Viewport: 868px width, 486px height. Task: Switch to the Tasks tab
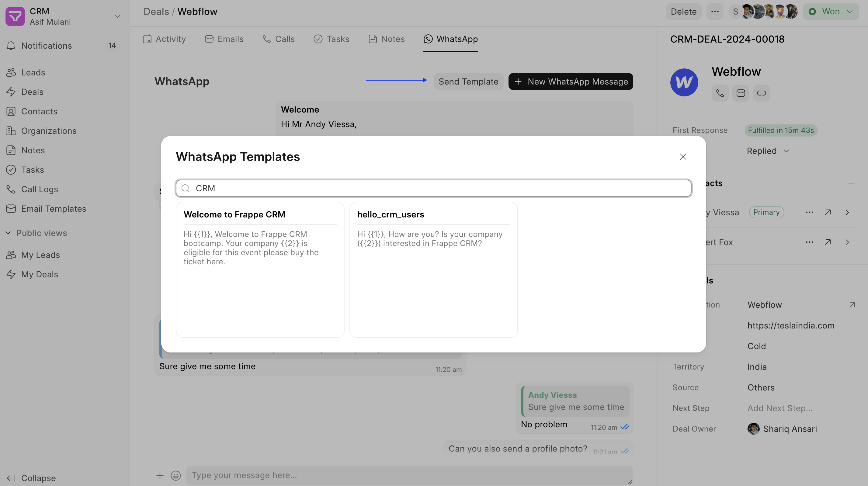[332, 39]
